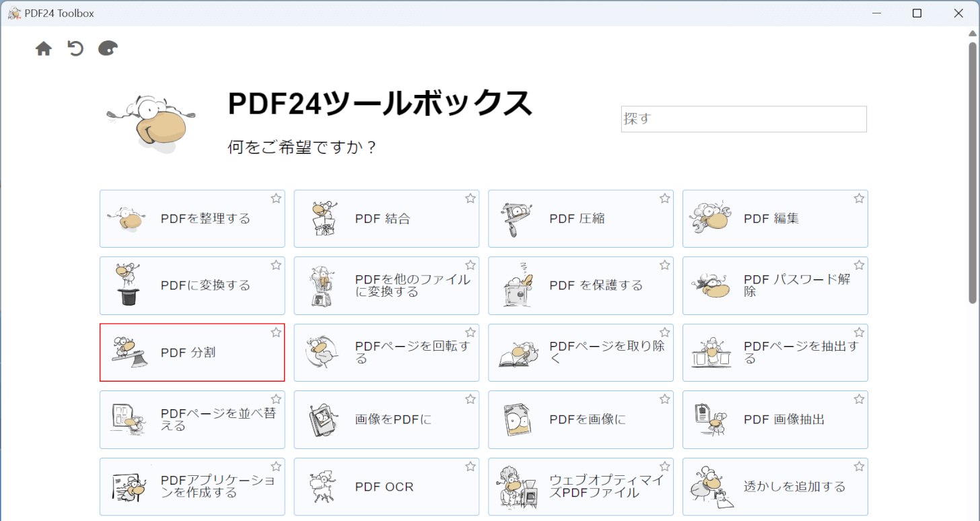
Task: Star the PDF 画像抽出 tile
Action: [x=860, y=399]
